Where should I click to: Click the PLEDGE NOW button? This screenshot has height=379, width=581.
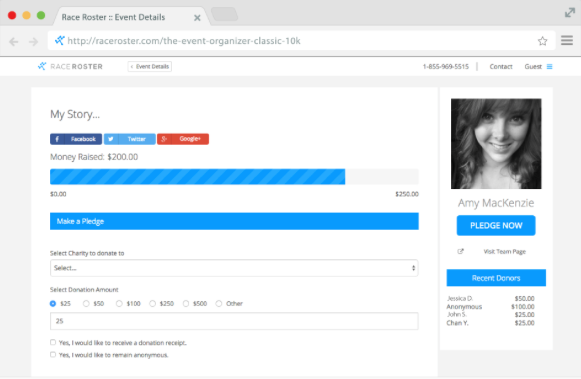point(496,225)
